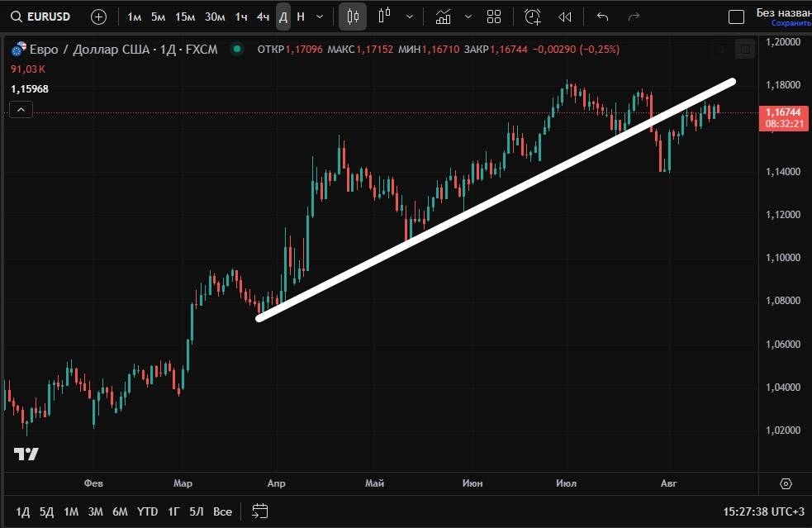Start bar replay with the rewind icon

565,17
